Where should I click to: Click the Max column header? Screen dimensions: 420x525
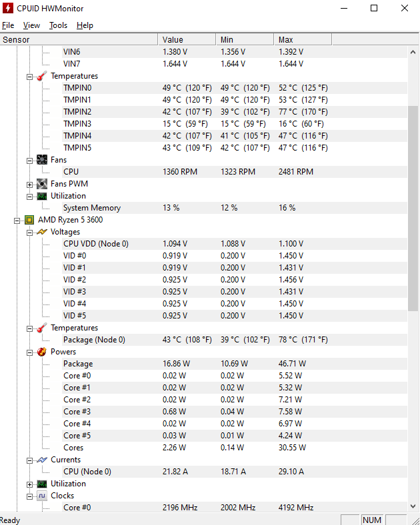303,39
